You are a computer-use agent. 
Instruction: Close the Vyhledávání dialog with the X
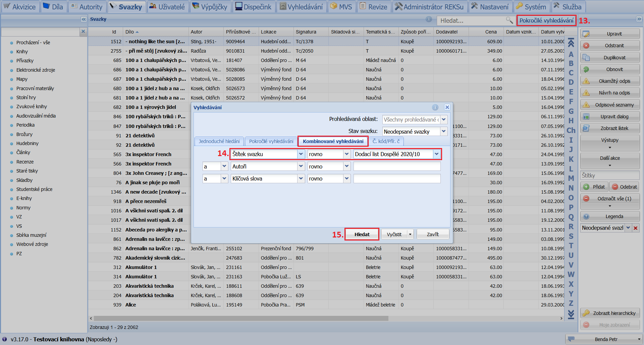pyautogui.click(x=447, y=107)
